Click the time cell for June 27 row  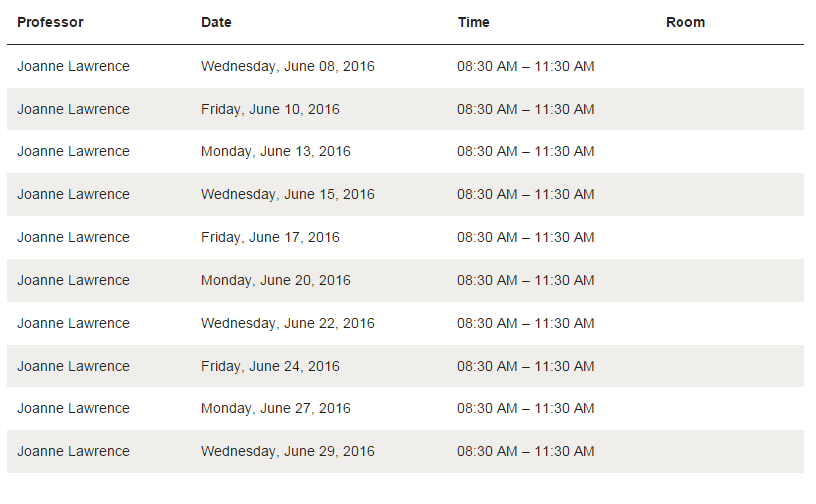(526, 408)
